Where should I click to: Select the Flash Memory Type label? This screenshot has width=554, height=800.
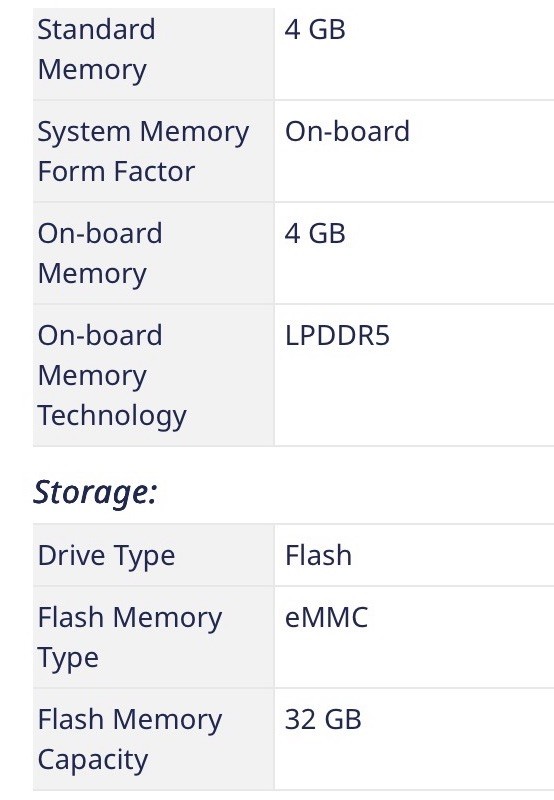click(x=130, y=637)
